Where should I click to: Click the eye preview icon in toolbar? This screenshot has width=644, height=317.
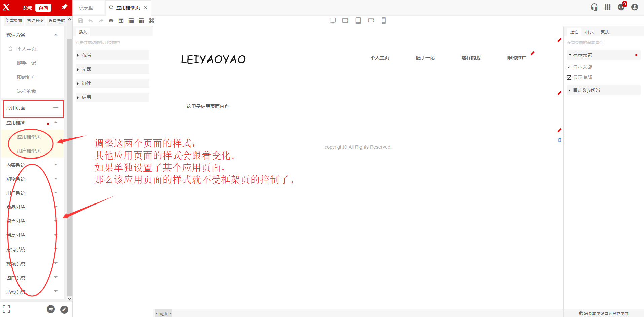pos(111,21)
